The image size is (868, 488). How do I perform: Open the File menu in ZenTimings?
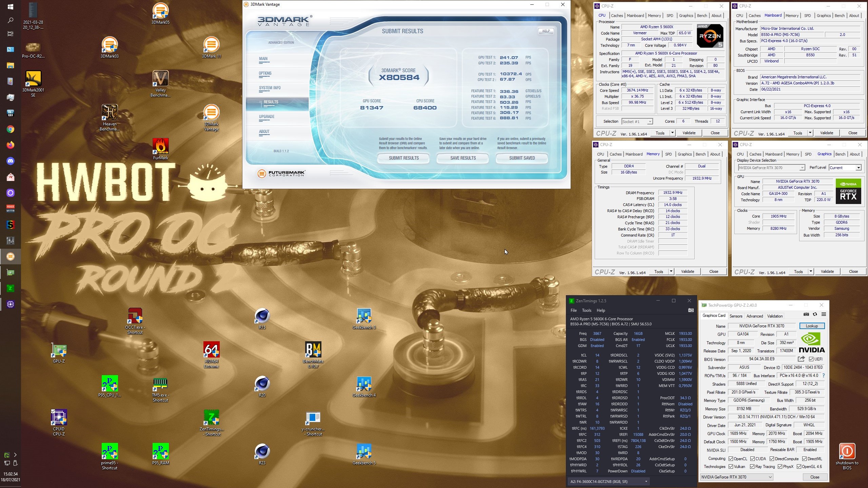click(x=574, y=310)
